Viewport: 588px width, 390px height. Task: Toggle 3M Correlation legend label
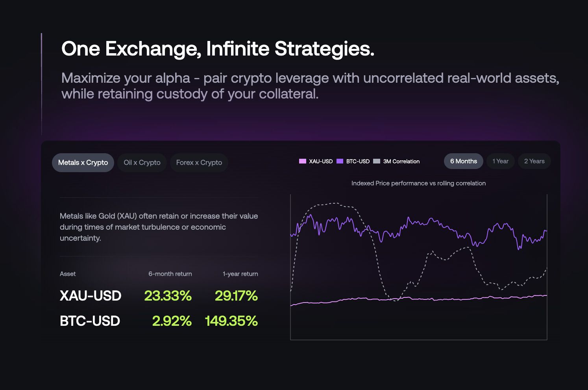click(401, 162)
